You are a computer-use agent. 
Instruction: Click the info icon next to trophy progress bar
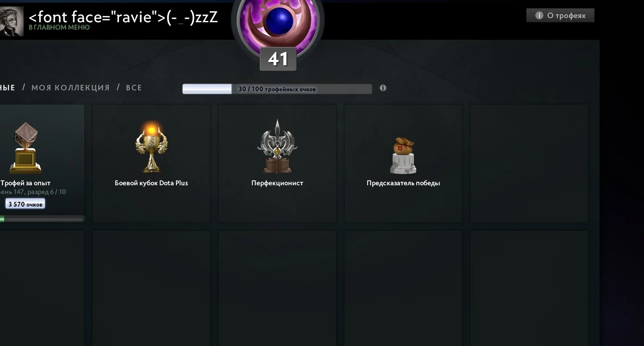coord(383,88)
